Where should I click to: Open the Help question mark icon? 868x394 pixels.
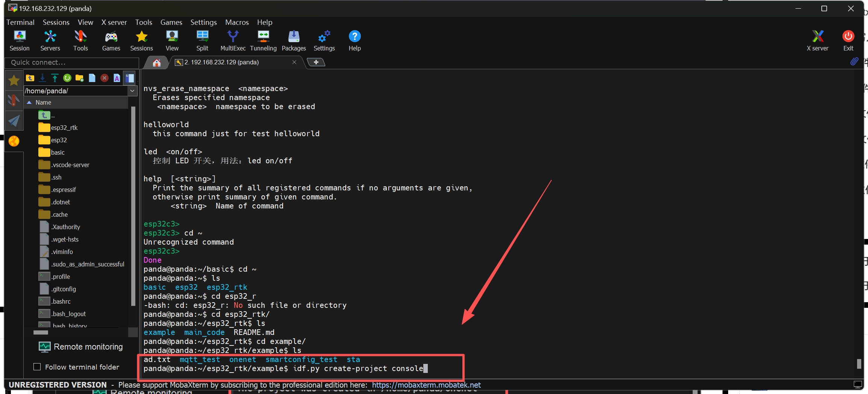coord(354,41)
